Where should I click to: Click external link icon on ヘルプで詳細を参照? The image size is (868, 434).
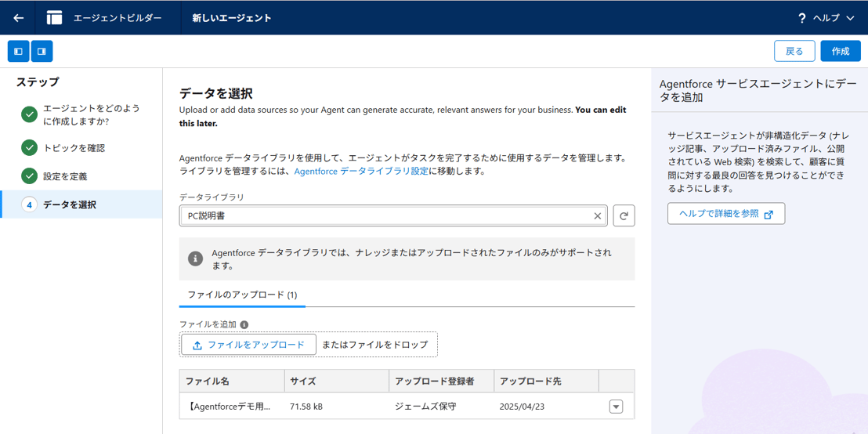pos(769,214)
